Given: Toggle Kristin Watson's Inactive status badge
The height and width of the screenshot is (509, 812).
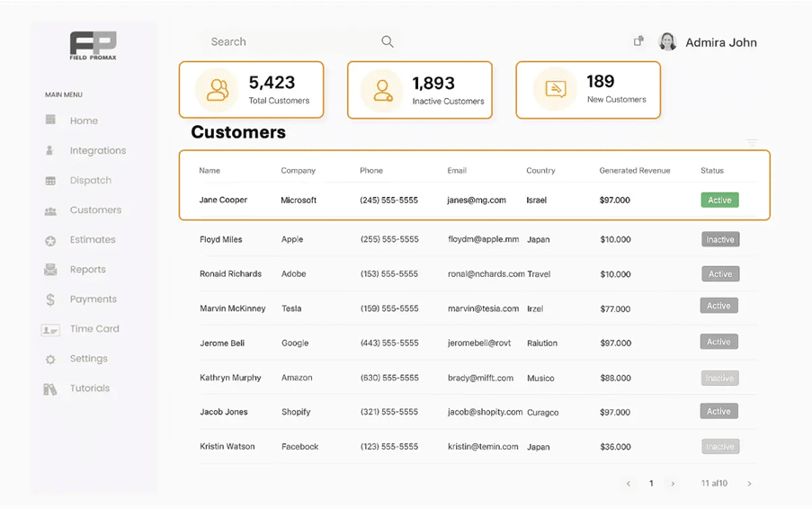Looking at the screenshot, I should [x=719, y=446].
